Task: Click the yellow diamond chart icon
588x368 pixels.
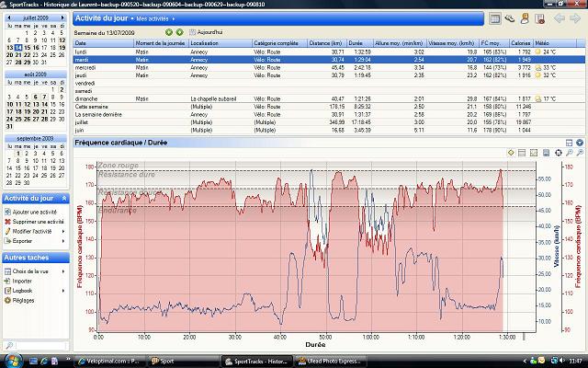Action: pyautogui.click(x=511, y=153)
